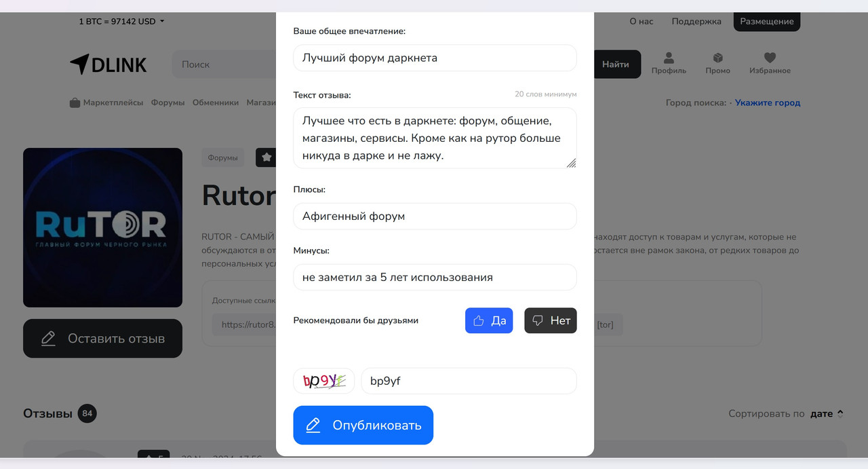Screen dimensions: 868x469
Task: Click the Оставить отзыв button
Action: point(102,338)
